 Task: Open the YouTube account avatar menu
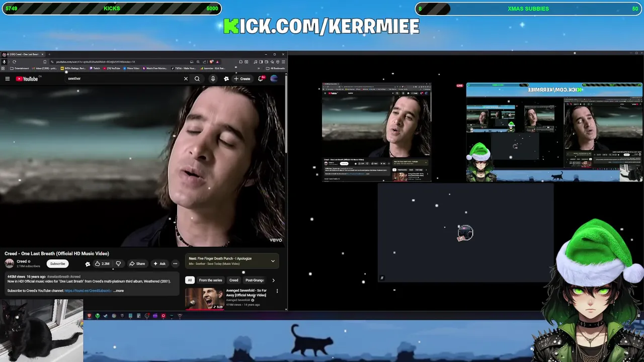tap(274, 78)
